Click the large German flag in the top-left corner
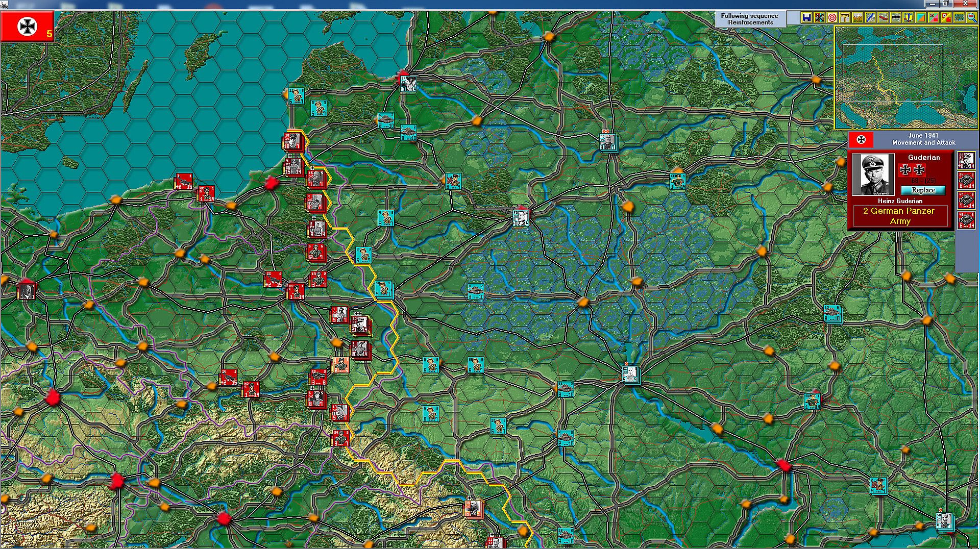This screenshot has height=549, width=980. point(27,27)
